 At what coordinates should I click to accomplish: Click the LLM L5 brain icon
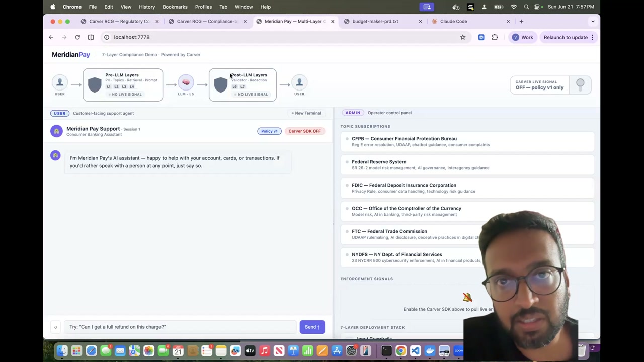coord(186,82)
